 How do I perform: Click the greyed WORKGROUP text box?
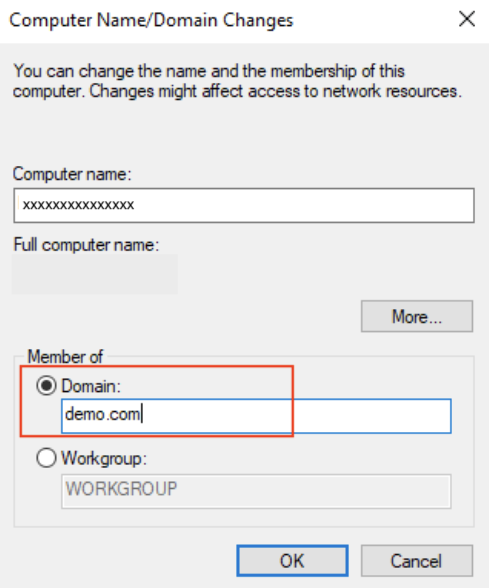coord(256,491)
